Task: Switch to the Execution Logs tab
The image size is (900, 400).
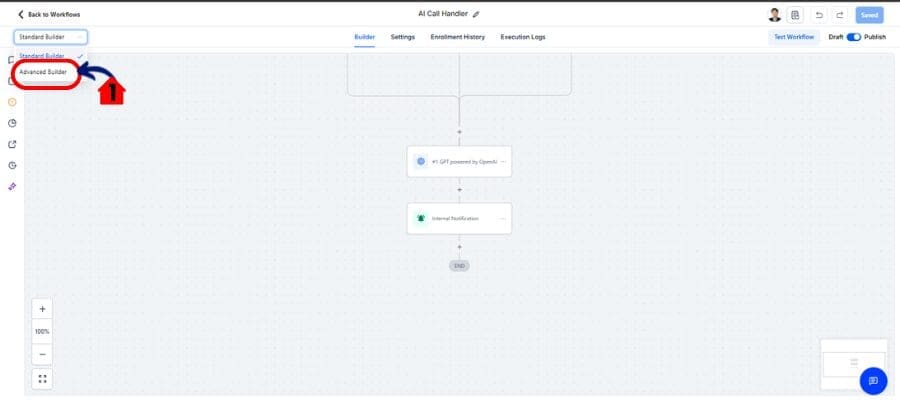Action: tap(522, 37)
